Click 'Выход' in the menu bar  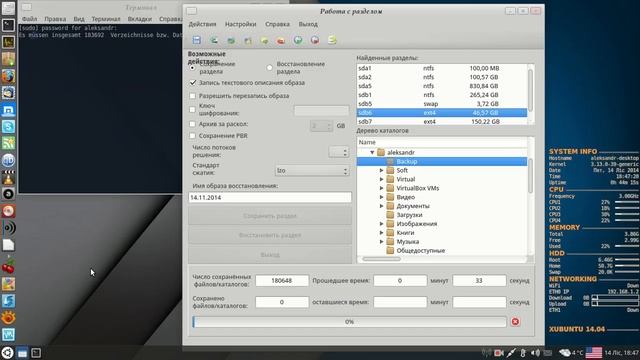point(308,24)
